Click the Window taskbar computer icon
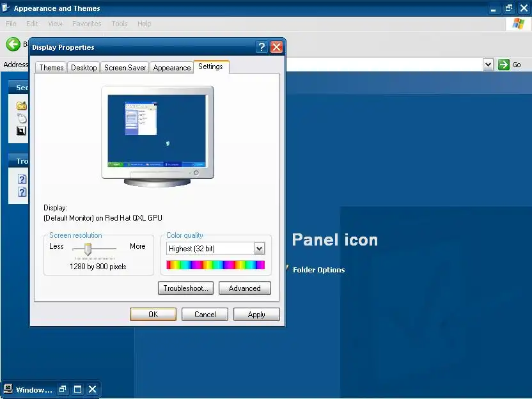 (8, 389)
